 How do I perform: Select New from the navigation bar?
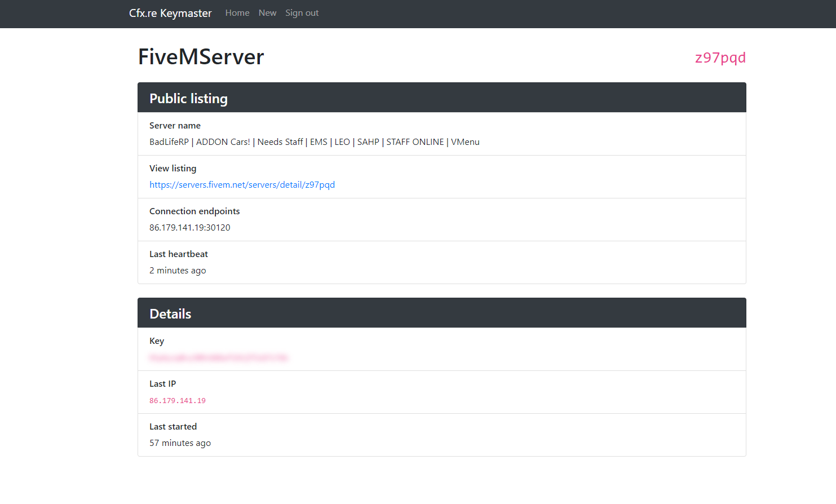pos(267,12)
